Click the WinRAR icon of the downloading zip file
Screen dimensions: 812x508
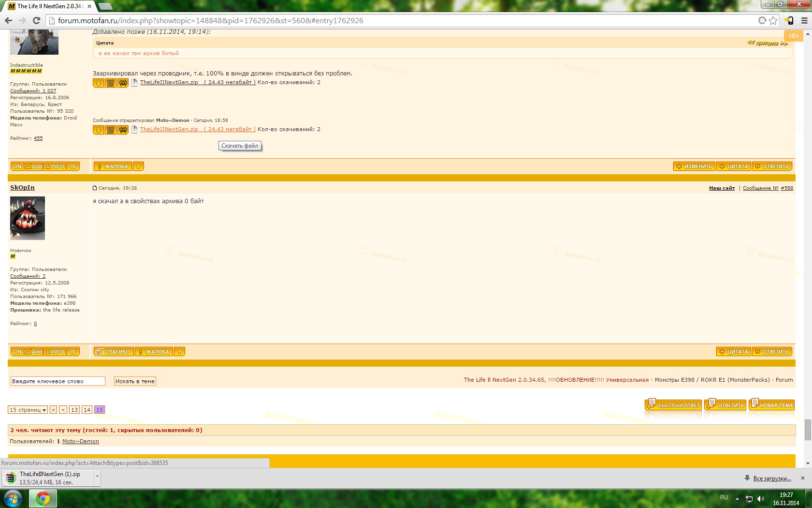tap(10, 478)
